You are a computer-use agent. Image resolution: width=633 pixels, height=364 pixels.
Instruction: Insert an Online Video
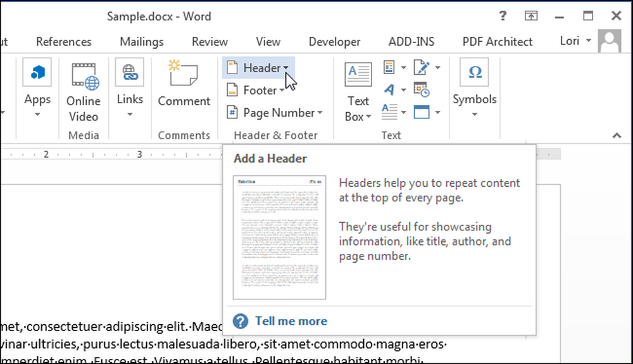pyautogui.click(x=84, y=92)
